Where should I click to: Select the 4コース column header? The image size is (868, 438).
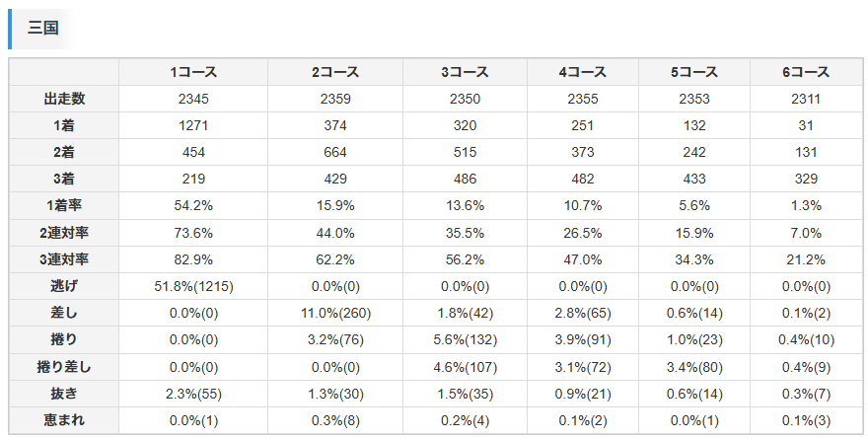(x=583, y=72)
